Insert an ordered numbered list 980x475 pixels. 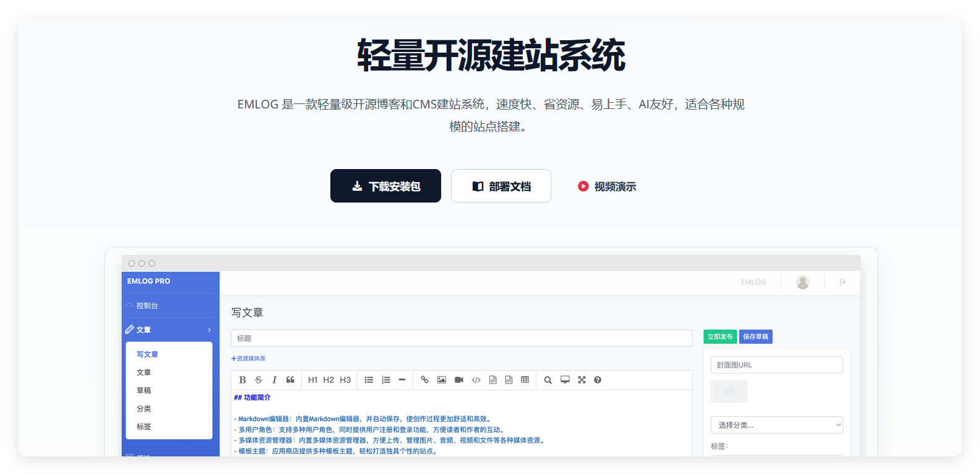click(x=386, y=380)
